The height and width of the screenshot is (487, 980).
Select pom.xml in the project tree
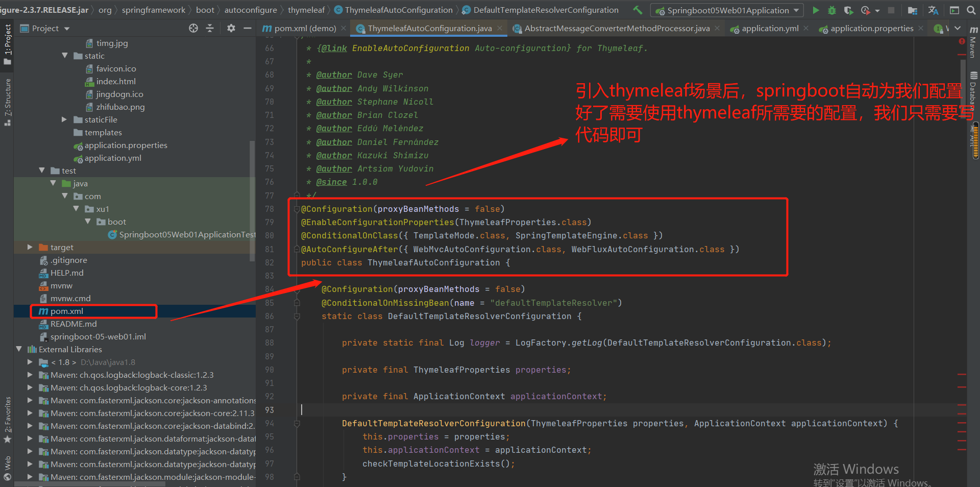66,311
